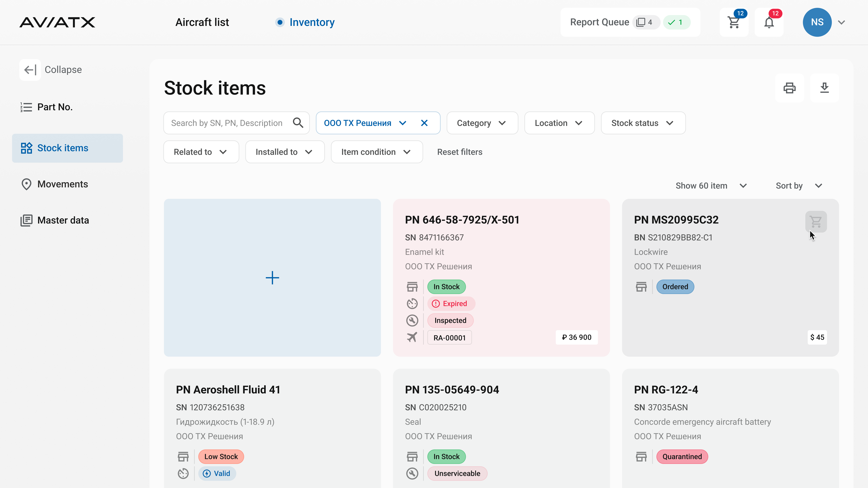Click Reset filters
Image resolution: width=868 pixels, height=488 pixels.
460,152
